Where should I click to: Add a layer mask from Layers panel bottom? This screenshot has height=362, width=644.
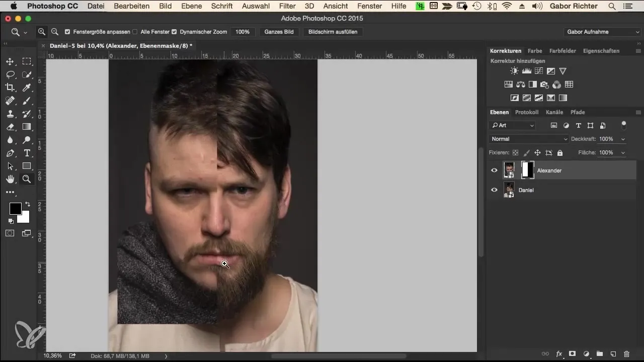[x=573, y=354]
